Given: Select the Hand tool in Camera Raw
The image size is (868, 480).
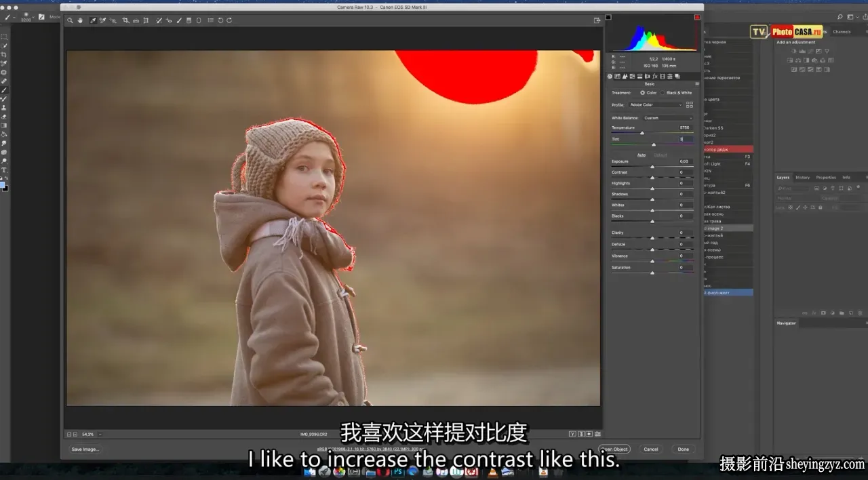Looking at the screenshot, I should click(80, 20).
